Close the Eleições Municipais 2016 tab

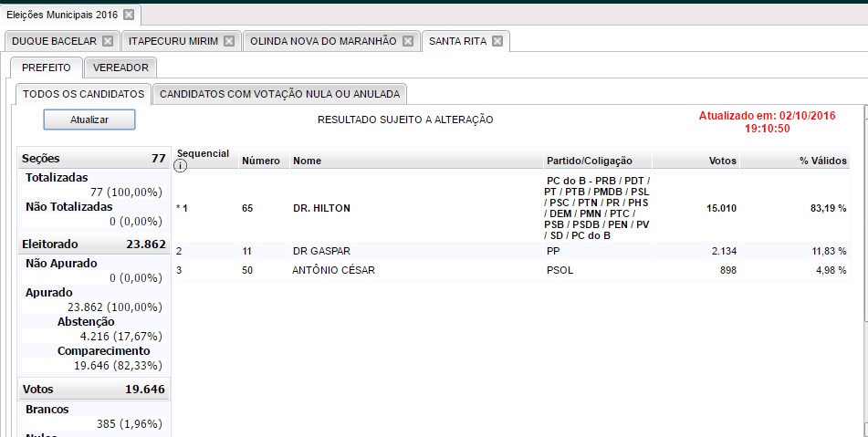129,15
